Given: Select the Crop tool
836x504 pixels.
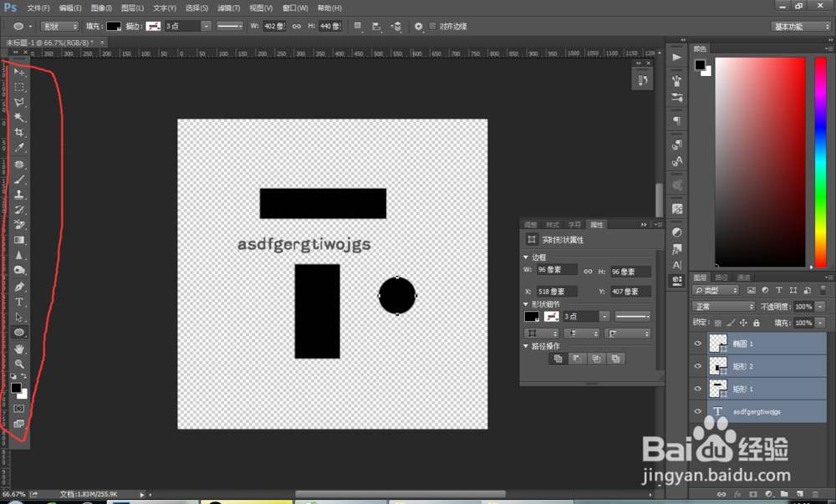Looking at the screenshot, I should pyautogui.click(x=19, y=131).
